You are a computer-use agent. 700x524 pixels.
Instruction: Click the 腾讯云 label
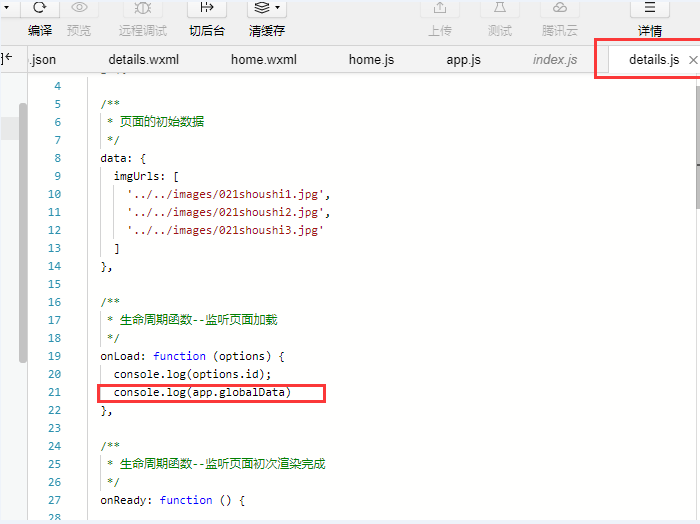point(560,31)
